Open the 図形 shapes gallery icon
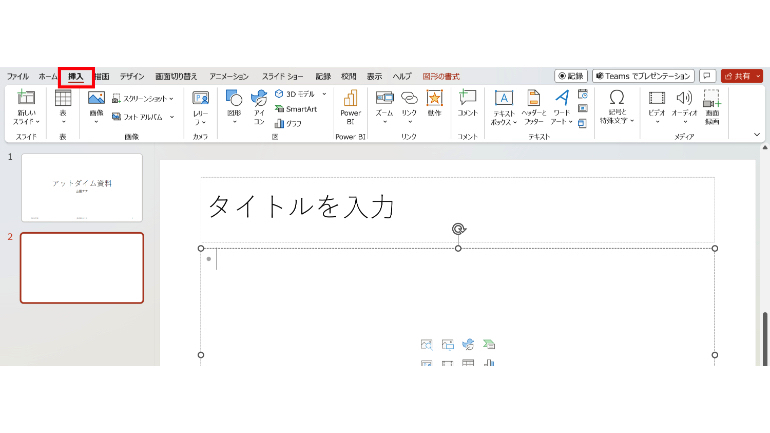This screenshot has width=770, height=433. (x=234, y=98)
